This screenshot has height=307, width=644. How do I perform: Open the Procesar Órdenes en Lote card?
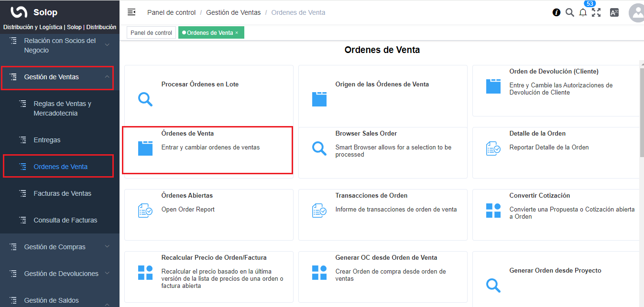(200, 85)
